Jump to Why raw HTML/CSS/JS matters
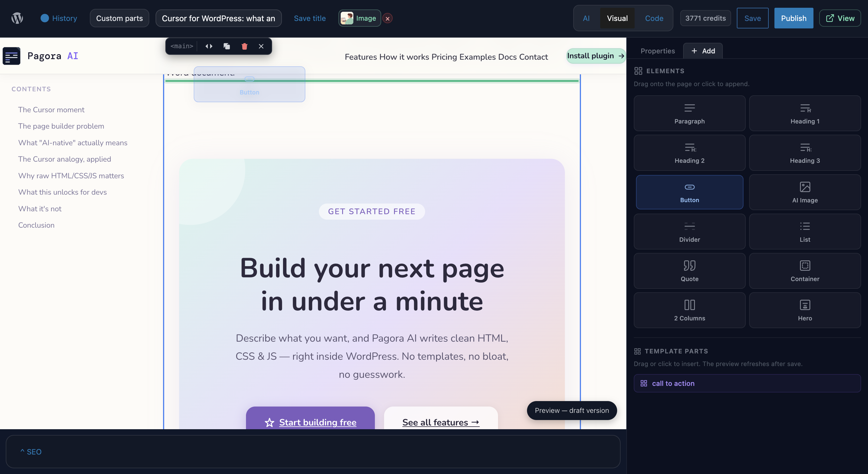The width and height of the screenshot is (868, 474). [71, 176]
